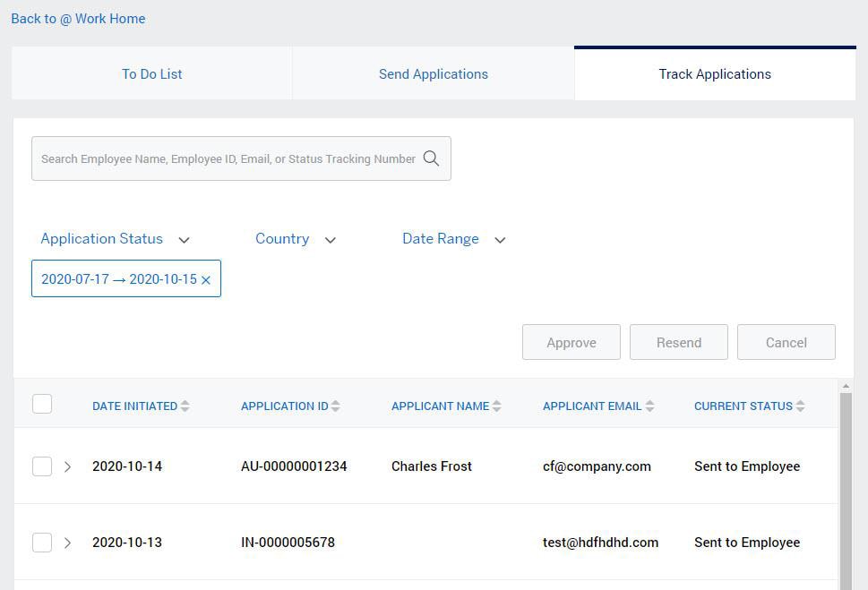Screen dimensions: 868x590
Task: Open the Country filter dropdown
Action: [x=295, y=238]
